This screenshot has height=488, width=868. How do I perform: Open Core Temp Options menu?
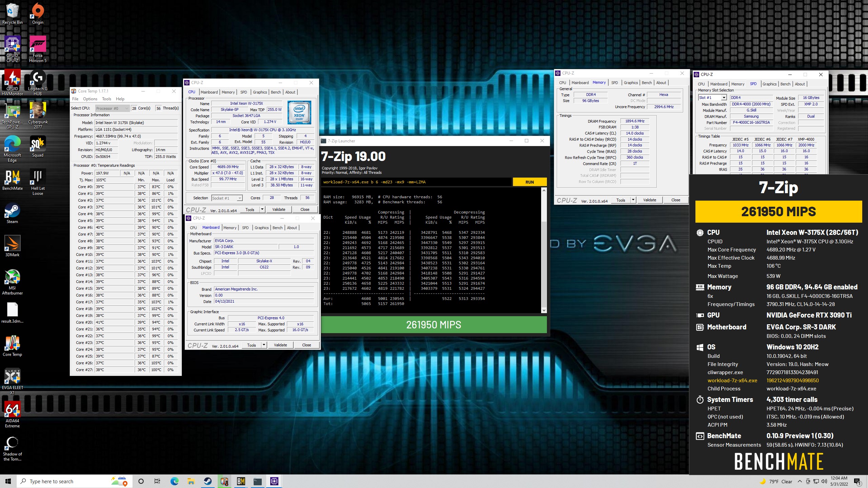tap(90, 99)
